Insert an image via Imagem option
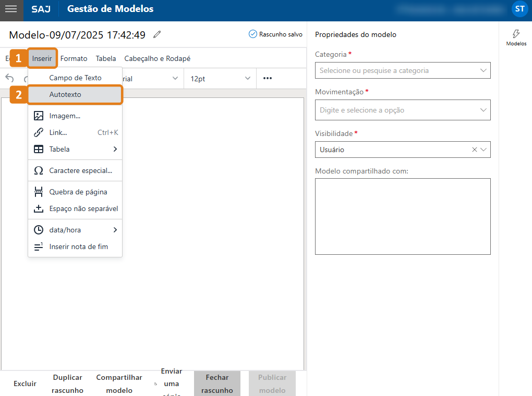The height and width of the screenshot is (396, 532). 65,116
